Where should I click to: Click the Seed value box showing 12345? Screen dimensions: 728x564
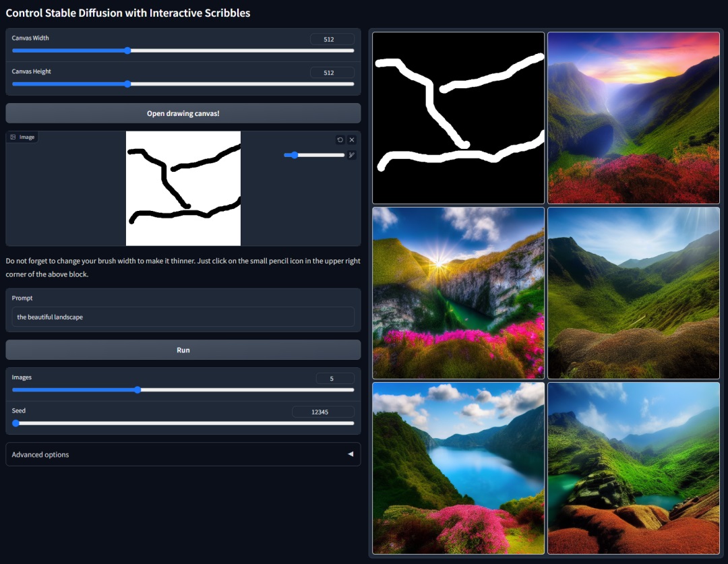point(323,411)
